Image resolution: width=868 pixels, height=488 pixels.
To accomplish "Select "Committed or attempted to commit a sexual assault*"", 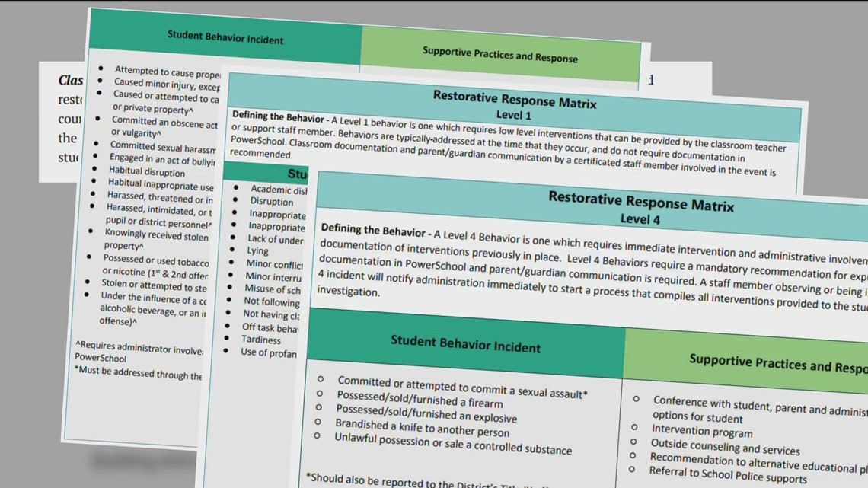I will [462, 387].
